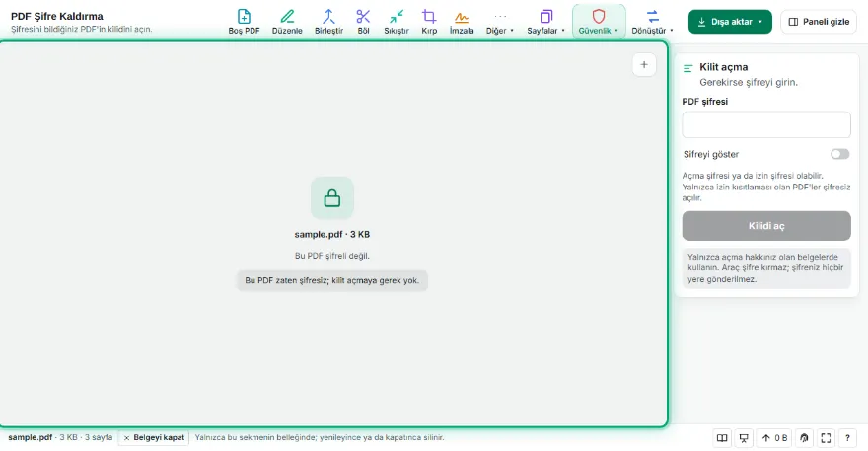The width and height of the screenshot is (868, 451).
Task: Add another file with the plus button
Action: (644, 65)
